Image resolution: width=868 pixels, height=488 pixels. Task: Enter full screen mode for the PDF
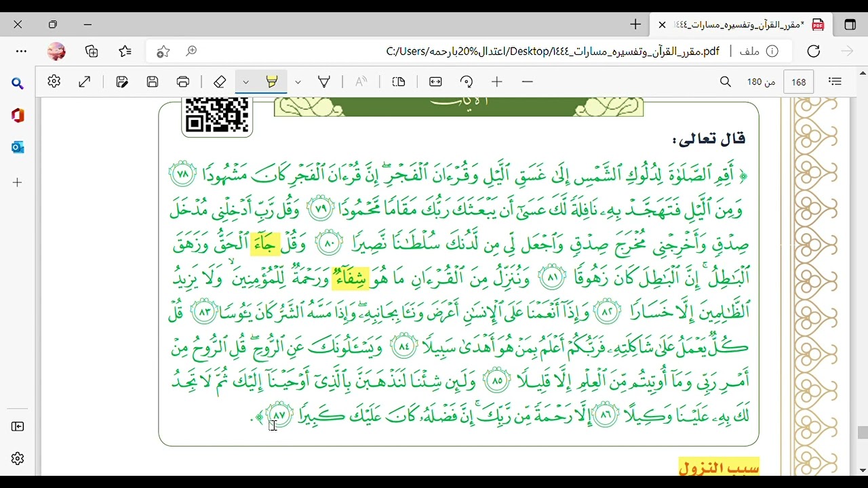85,81
